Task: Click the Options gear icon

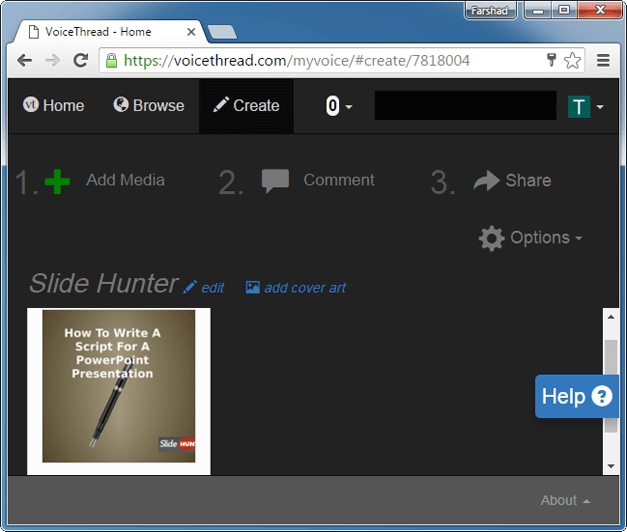Action: 491,238
